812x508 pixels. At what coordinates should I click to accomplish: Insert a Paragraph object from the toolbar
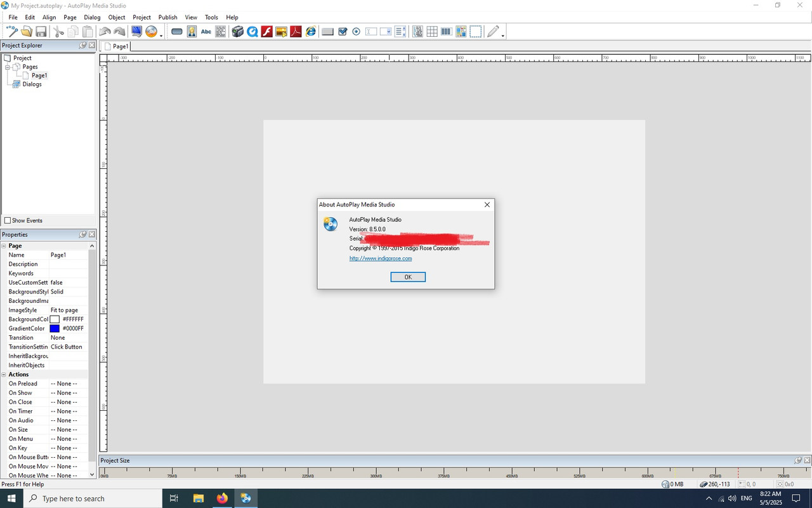tap(221, 32)
